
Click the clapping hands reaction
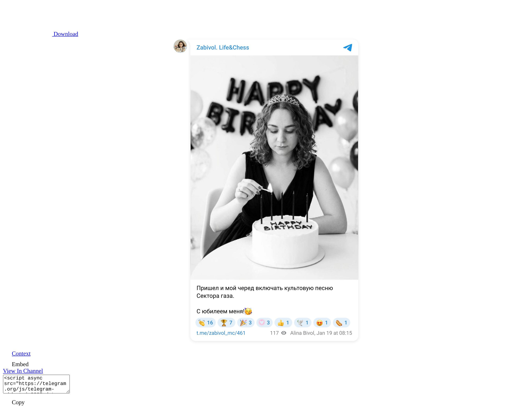coord(205,323)
